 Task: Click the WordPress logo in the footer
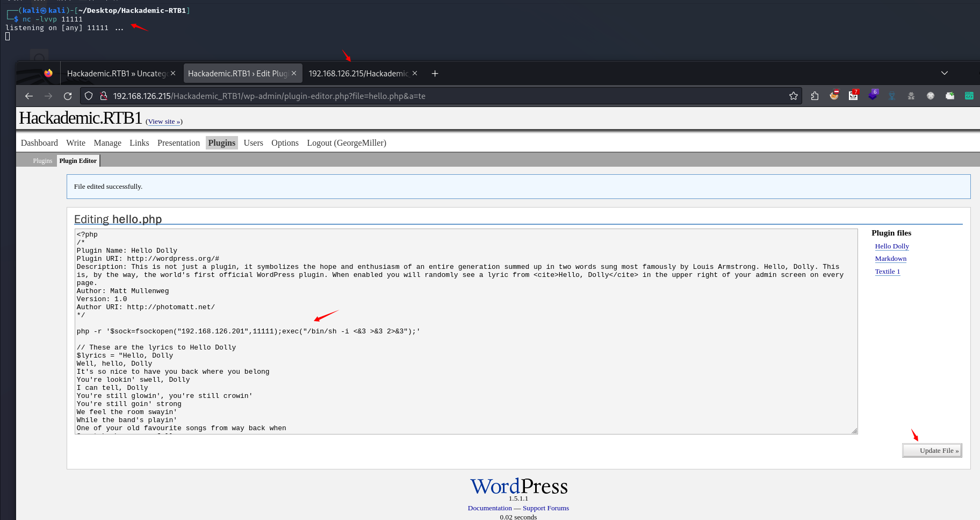518,486
